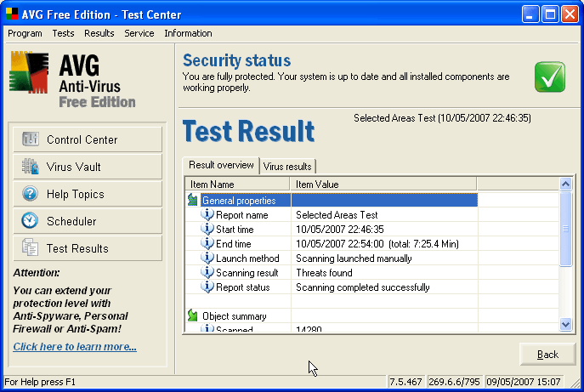This screenshot has width=584, height=392.
Task: Close the AVG Test Center window
Action: 570,14
